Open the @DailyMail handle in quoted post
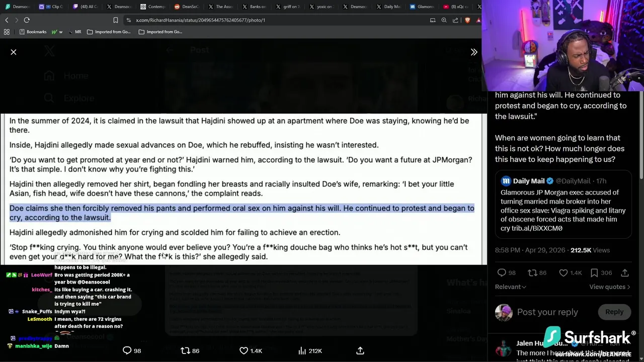The height and width of the screenshot is (362, 644). [x=573, y=181]
